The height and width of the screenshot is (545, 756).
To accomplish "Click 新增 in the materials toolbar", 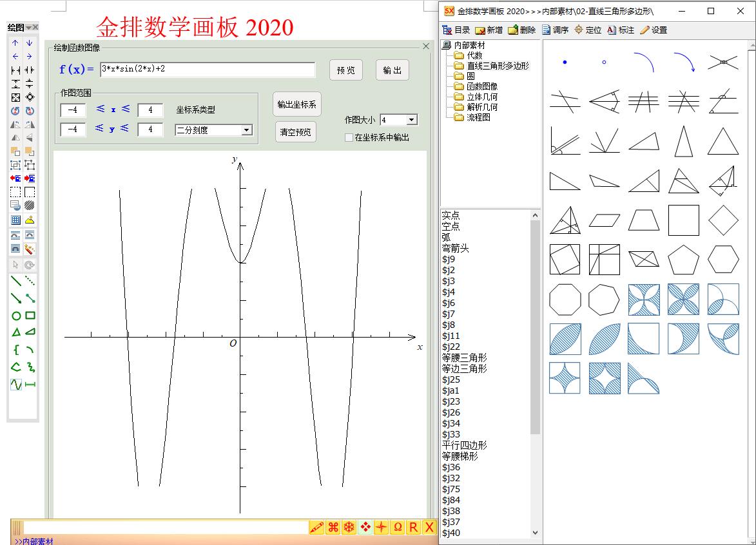I will (489, 30).
